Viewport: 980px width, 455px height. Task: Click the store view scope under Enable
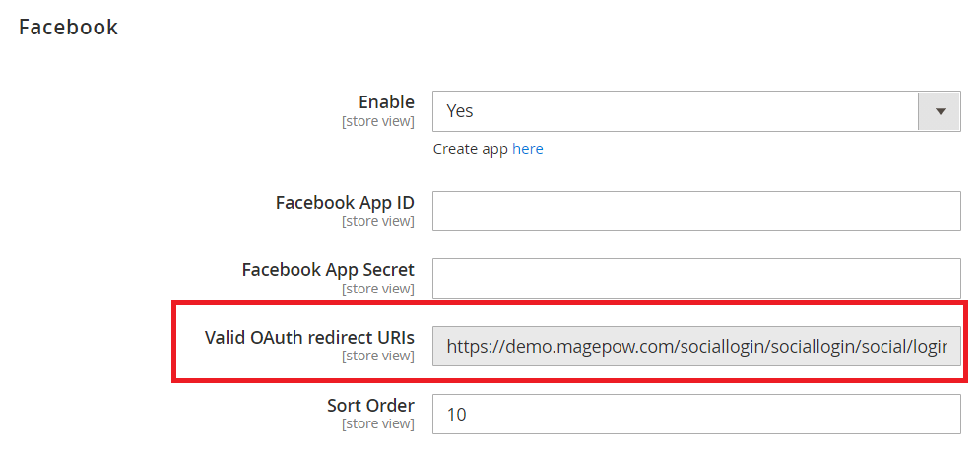coord(377,122)
